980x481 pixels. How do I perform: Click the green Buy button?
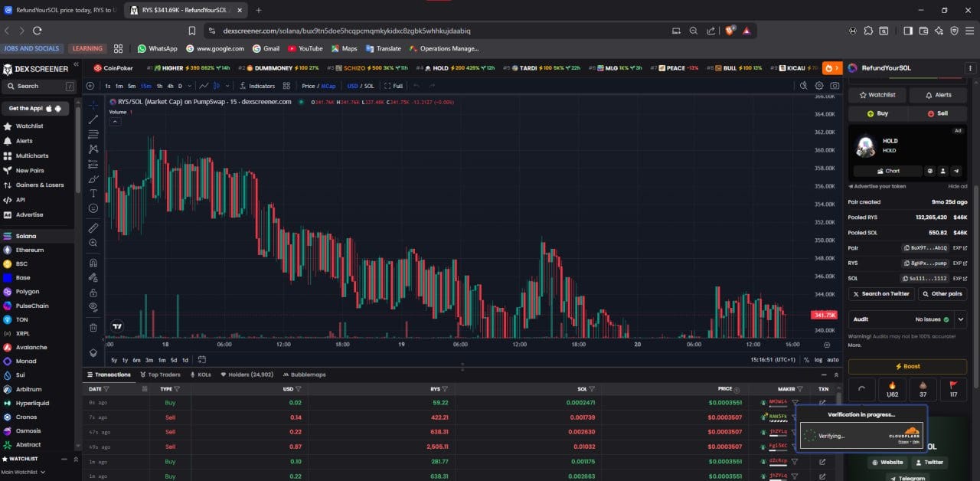click(877, 113)
